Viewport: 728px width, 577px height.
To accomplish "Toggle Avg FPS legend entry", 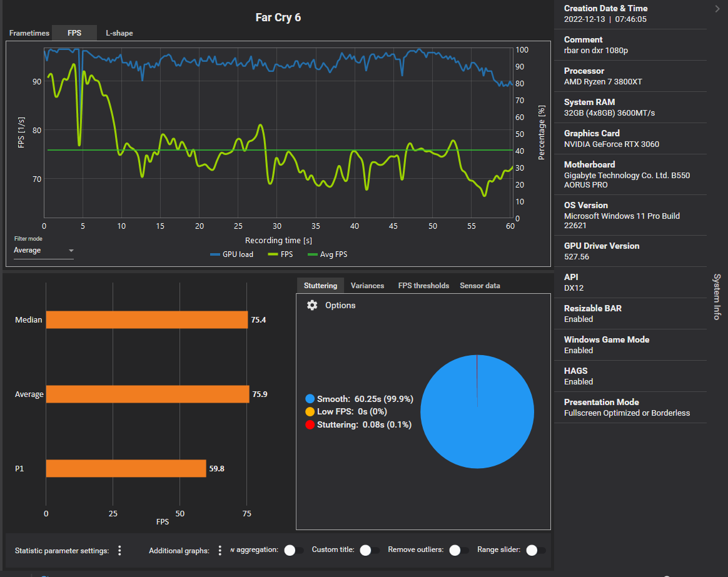I will click(327, 254).
